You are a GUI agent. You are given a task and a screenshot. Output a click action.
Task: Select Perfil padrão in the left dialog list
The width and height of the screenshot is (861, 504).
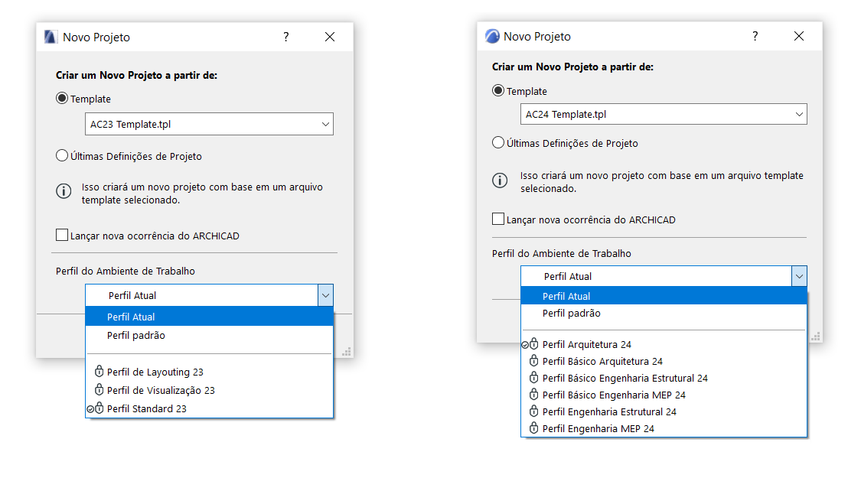coord(136,335)
